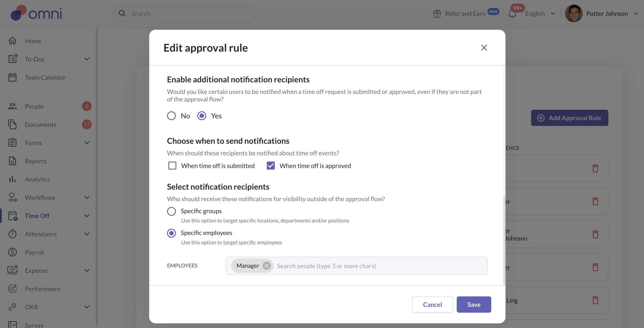
Task: Open Reports in the sidebar
Action: pyautogui.click(x=35, y=161)
